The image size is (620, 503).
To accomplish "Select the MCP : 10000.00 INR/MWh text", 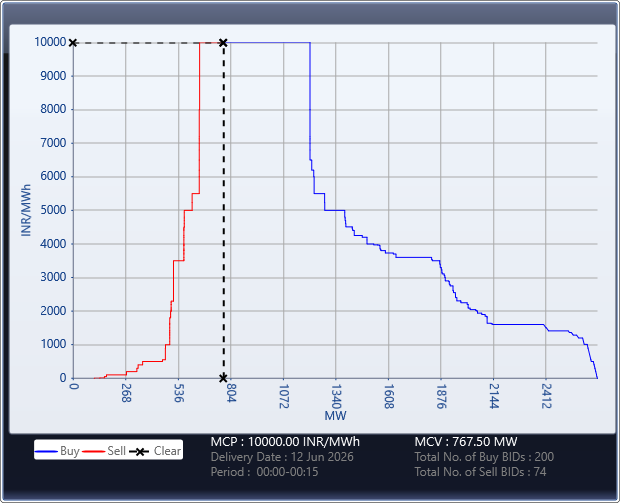I will [x=285, y=442].
